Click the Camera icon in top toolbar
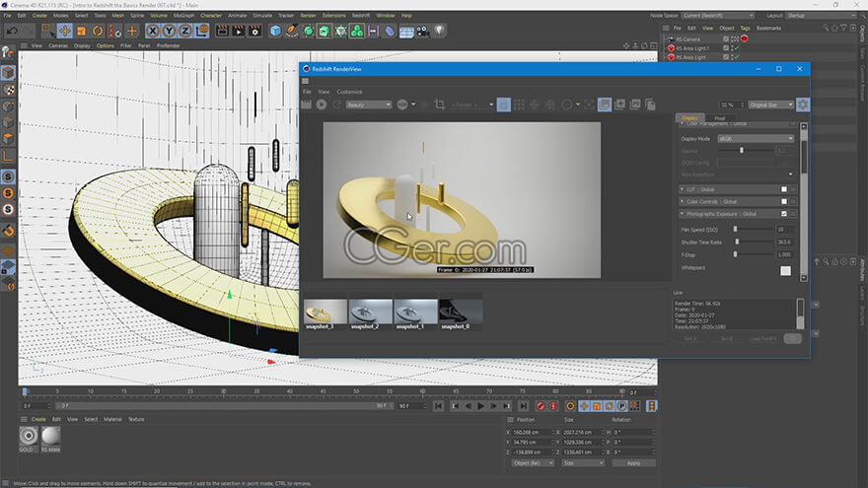Screen dimensions: 868x488 click(x=423, y=31)
